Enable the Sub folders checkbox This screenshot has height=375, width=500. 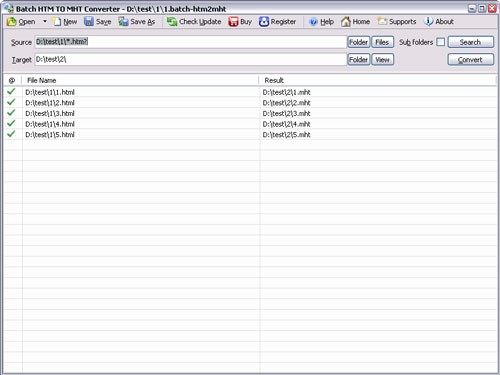(x=441, y=42)
